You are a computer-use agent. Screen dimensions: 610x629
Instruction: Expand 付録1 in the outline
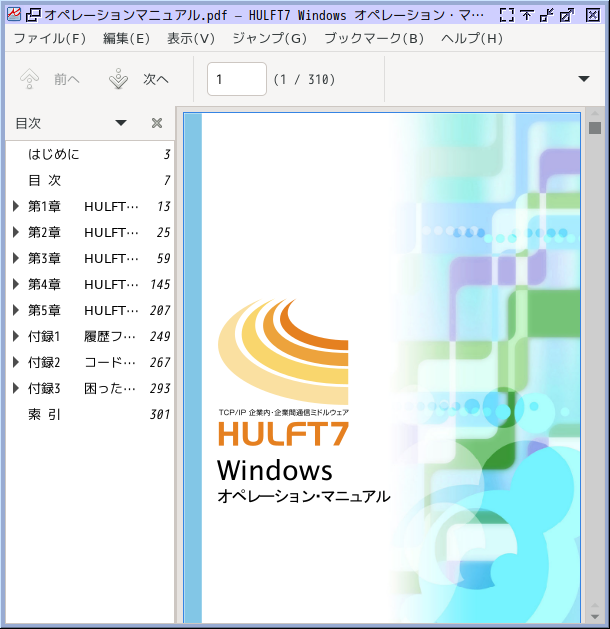click(16, 336)
